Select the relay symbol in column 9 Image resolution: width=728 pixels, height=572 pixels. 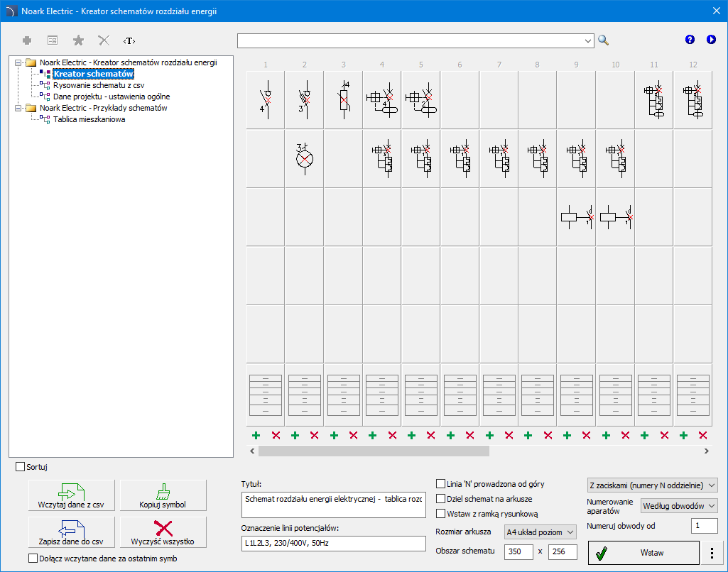576,216
